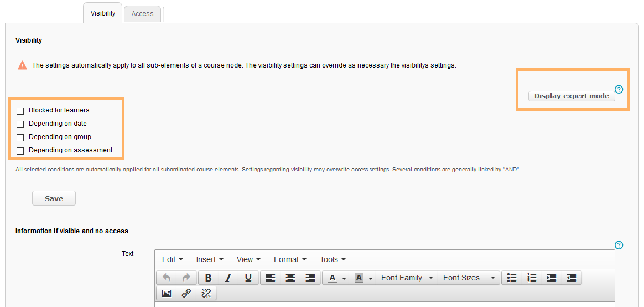The width and height of the screenshot is (644, 307).
Task: Click the insert link icon
Action: pyautogui.click(x=186, y=293)
